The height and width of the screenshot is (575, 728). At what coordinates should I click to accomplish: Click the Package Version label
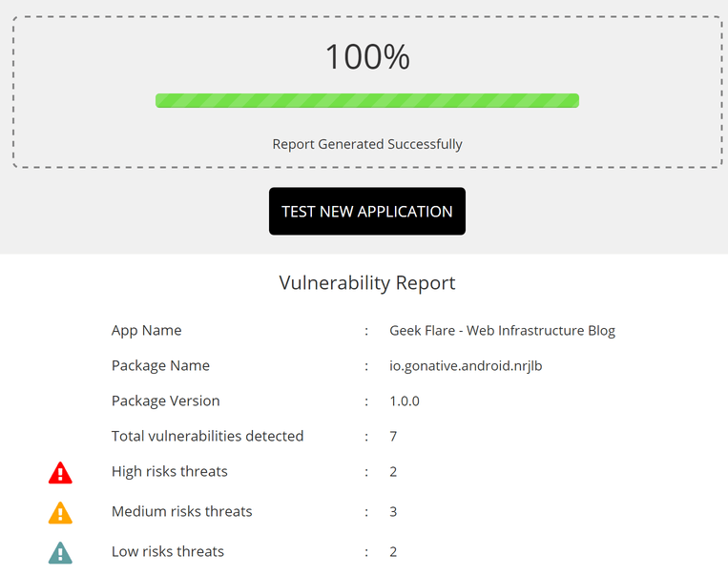pos(165,401)
